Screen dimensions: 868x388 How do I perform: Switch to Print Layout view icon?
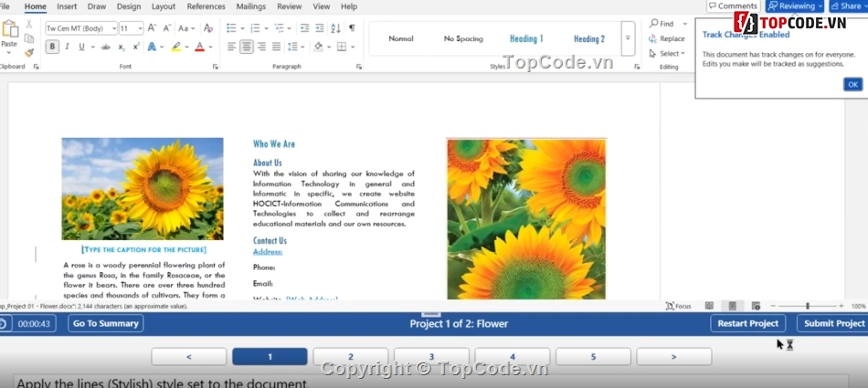733,306
